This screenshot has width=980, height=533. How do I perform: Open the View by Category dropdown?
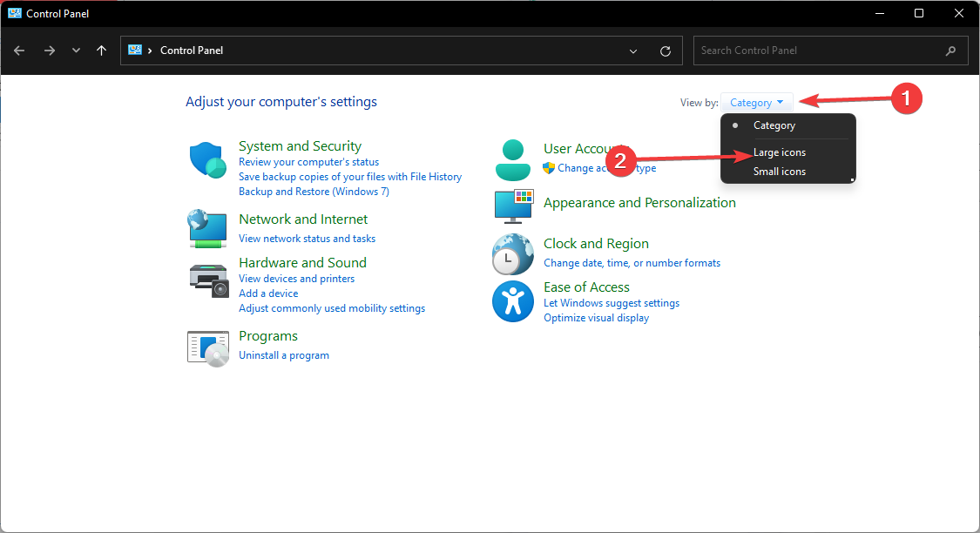[x=756, y=103]
